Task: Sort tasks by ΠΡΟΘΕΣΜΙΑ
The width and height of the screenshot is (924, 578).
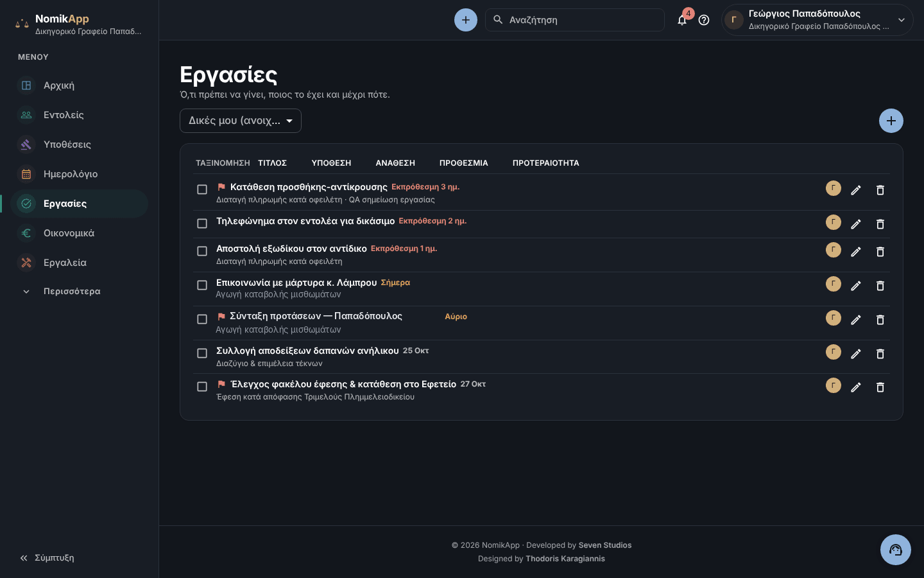Action: coord(464,163)
